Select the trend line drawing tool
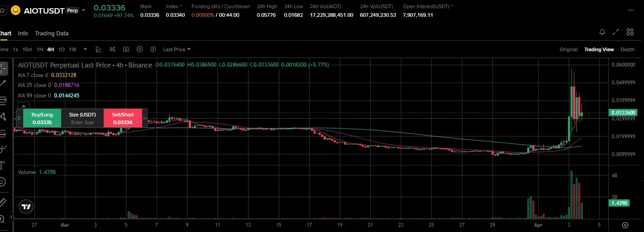Viewport: 644px width, 232px height. point(3,83)
